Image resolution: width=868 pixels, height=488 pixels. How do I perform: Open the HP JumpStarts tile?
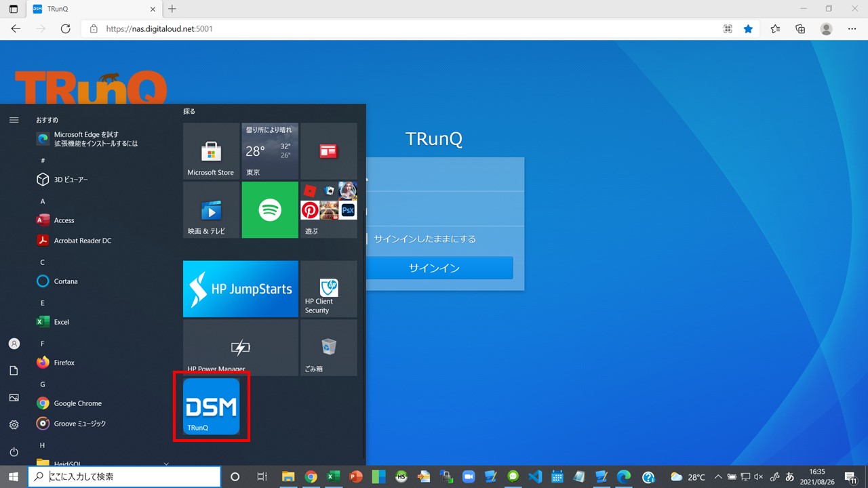click(241, 289)
